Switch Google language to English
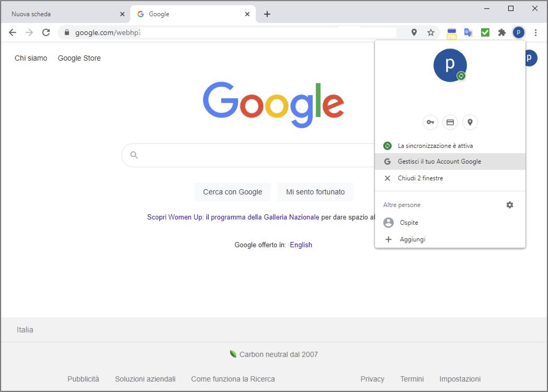The image size is (548, 392). tap(301, 245)
